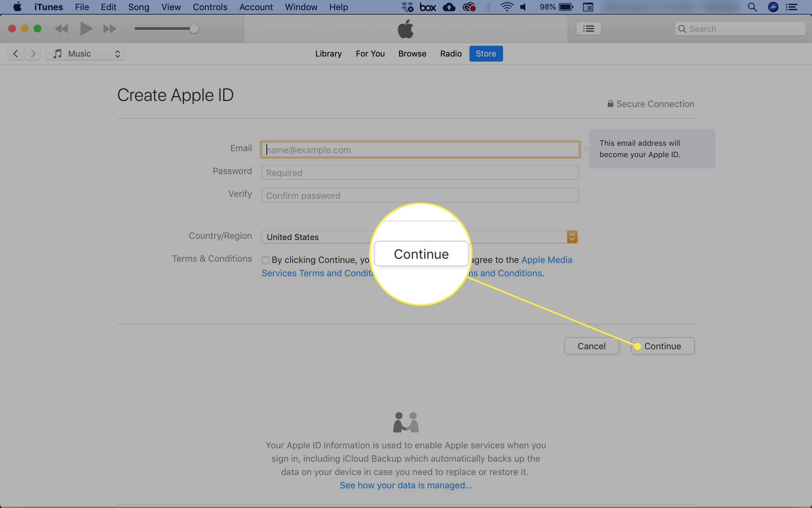Click the iTunes Search field

coord(740,29)
